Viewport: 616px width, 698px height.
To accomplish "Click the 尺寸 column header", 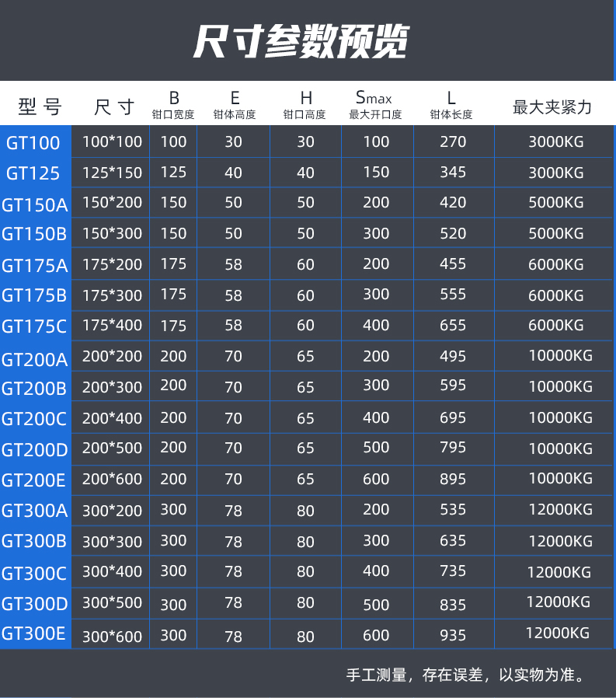I will (x=114, y=106).
